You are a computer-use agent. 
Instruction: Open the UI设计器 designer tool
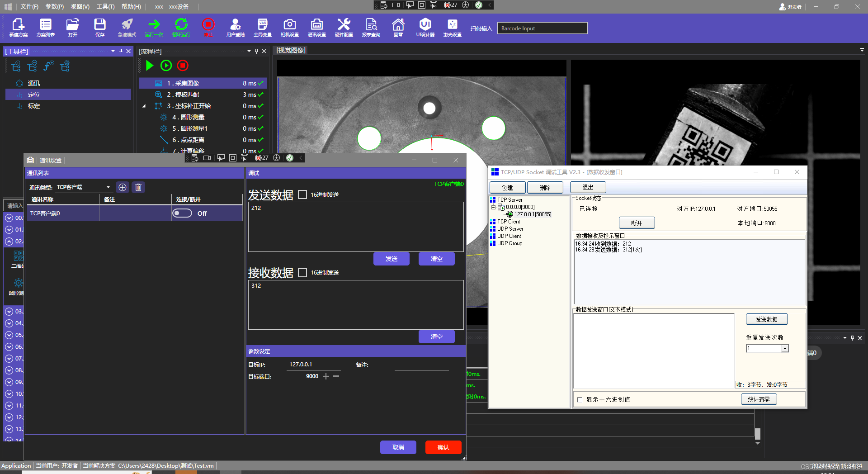(425, 27)
